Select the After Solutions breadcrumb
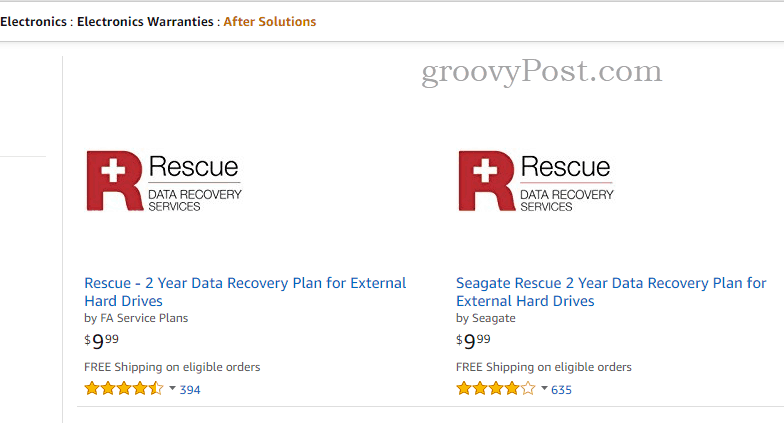Viewport: 784px width, 423px height. coord(270,22)
